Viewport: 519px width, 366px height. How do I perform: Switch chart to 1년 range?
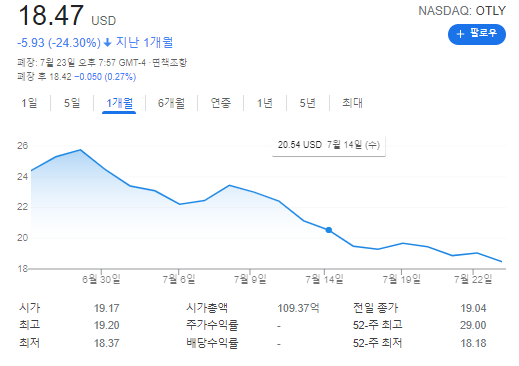(x=265, y=103)
